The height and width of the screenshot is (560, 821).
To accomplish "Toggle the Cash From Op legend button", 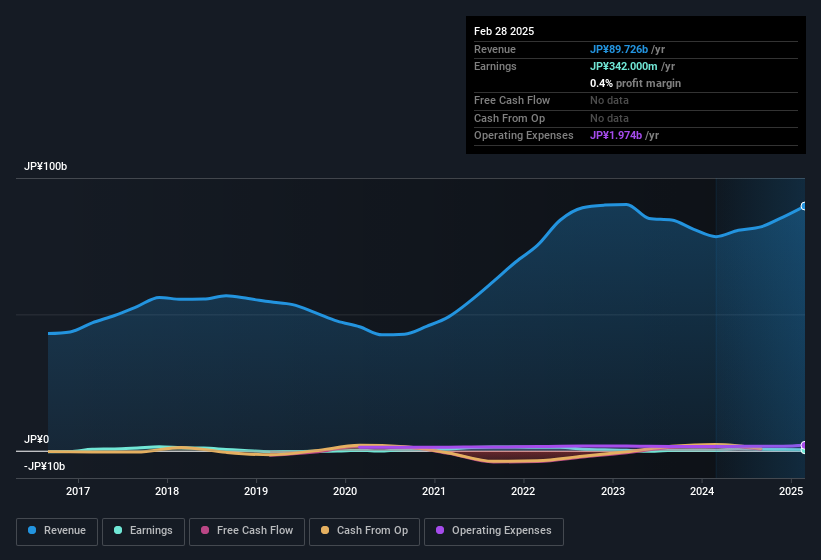I will click(x=364, y=531).
